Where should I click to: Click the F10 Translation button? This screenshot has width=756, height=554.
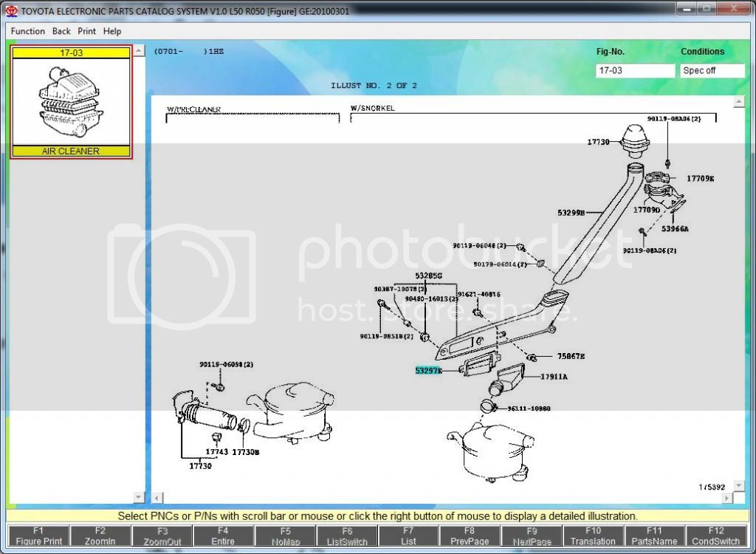click(x=593, y=536)
